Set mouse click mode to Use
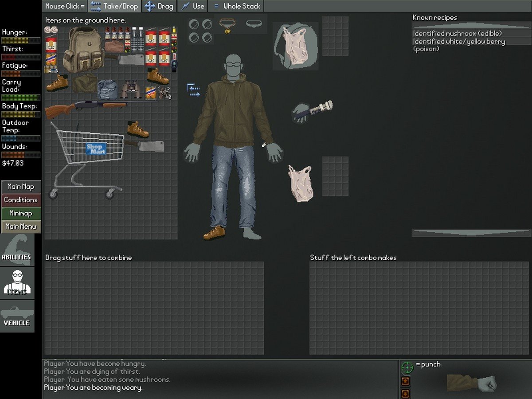 point(193,6)
